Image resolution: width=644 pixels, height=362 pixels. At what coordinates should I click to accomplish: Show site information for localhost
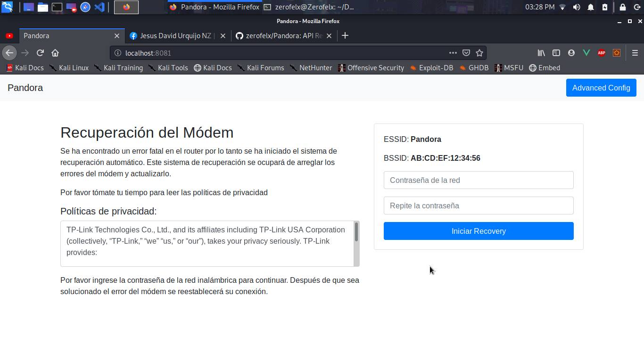[x=118, y=53]
